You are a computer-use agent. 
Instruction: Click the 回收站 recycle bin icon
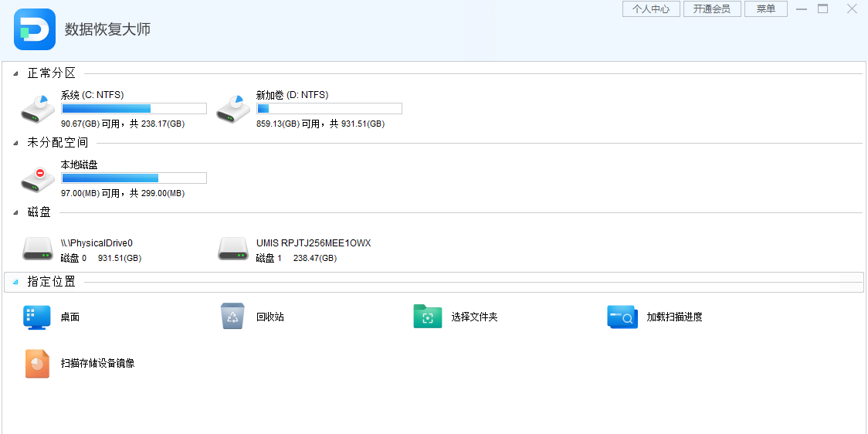(x=232, y=317)
